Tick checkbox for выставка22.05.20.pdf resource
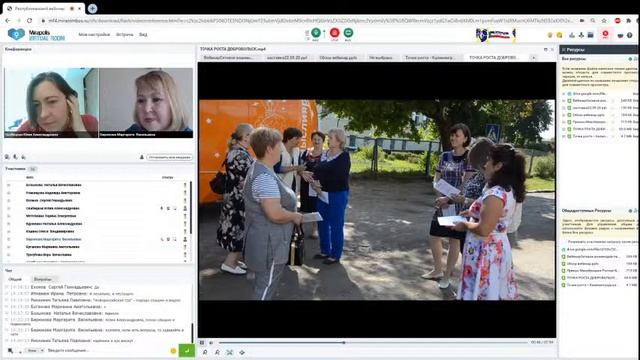Image resolution: width=640 pixels, height=360 pixels. 564,108
